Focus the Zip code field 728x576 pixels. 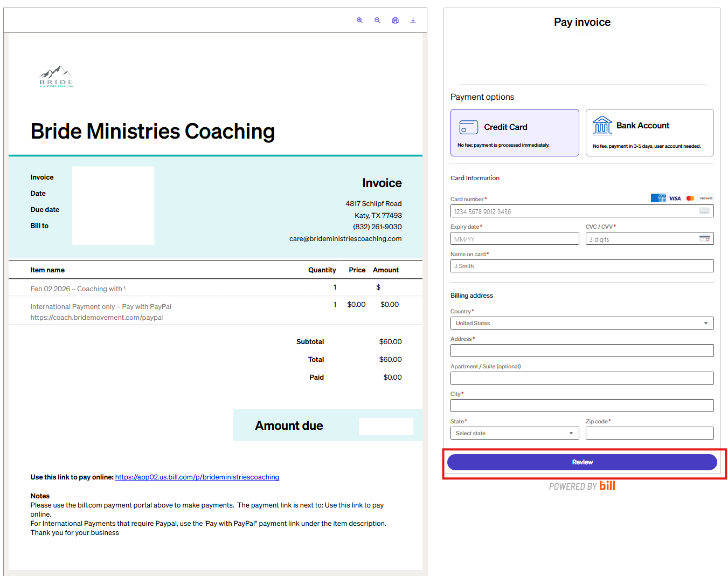coord(650,433)
